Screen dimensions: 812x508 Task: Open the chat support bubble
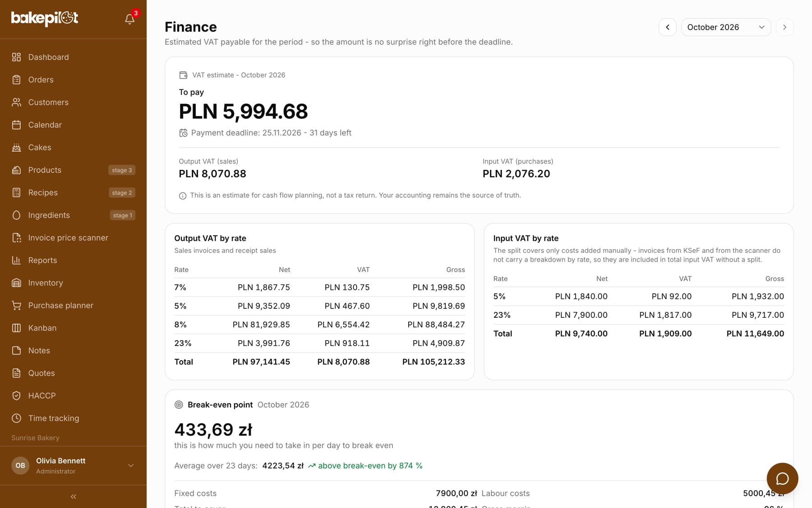(x=782, y=479)
